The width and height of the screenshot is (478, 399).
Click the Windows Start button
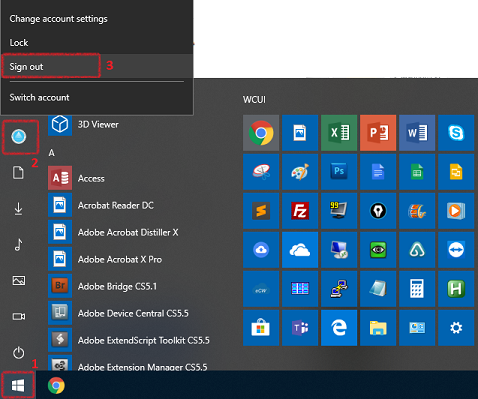click(x=18, y=386)
